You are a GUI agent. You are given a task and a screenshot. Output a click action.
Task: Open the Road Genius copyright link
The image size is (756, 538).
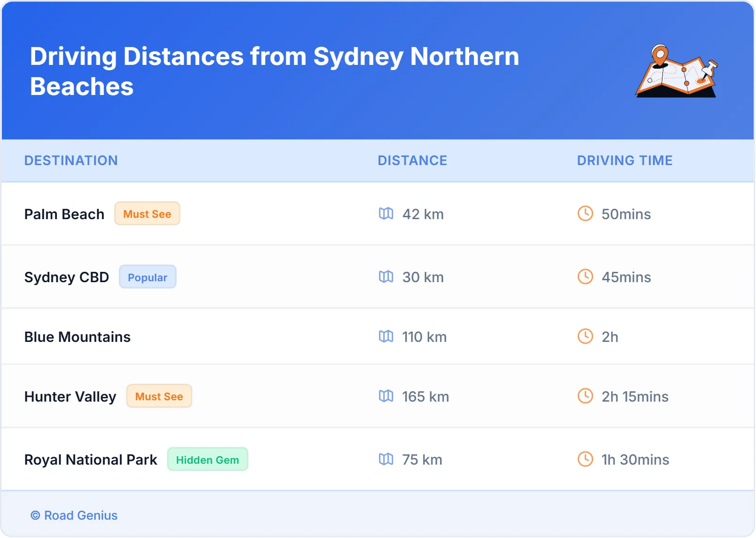pyautogui.click(x=74, y=515)
